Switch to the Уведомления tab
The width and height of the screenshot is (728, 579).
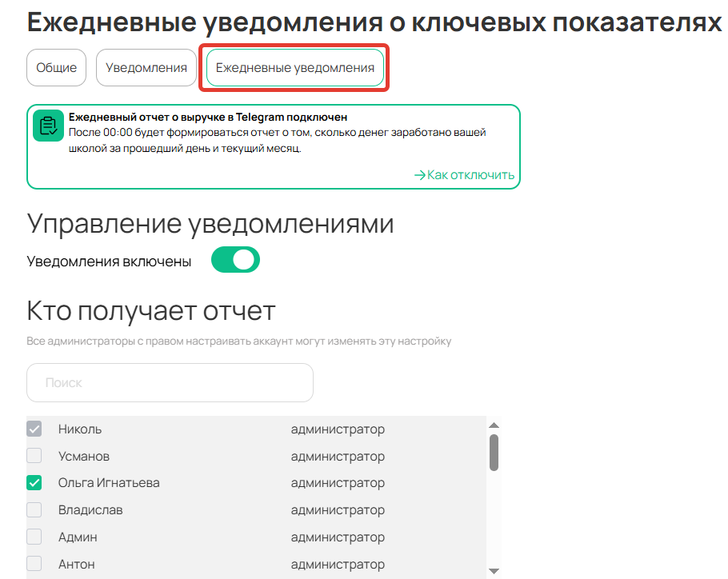[x=146, y=68]
